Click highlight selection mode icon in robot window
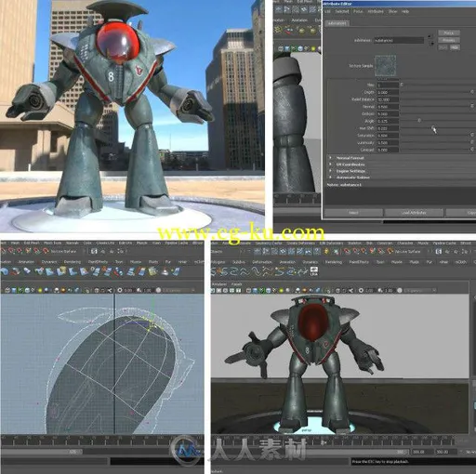This screenshot has height=474, width=476. coord(336,252)
